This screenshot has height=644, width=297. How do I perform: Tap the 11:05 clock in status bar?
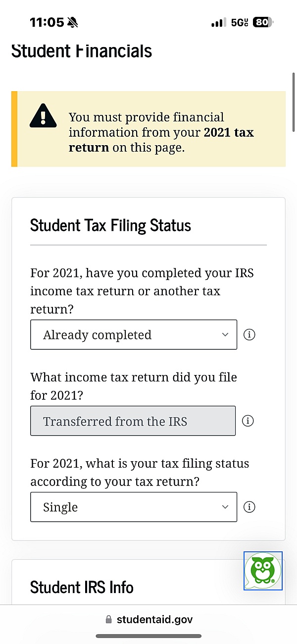[x=47, y=22]
